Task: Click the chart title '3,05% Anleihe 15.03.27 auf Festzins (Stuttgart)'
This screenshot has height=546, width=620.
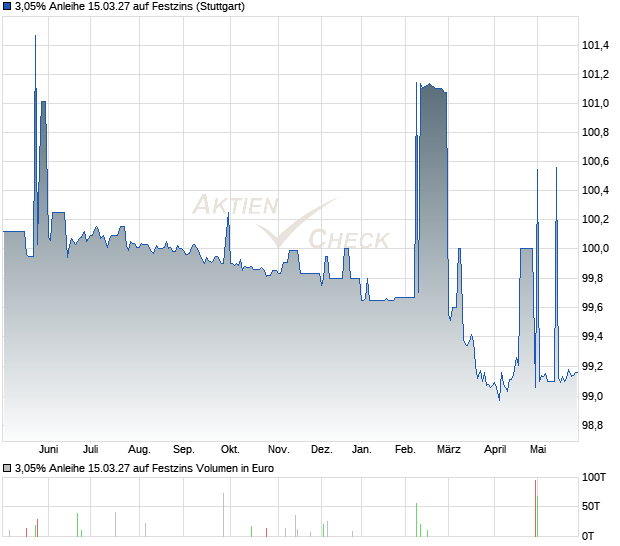Action: pos(130,7)
